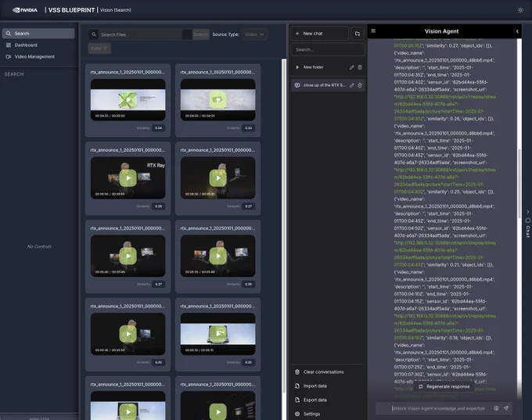Click the 'No Controls' text in the sidebar
This screenshot has height=420, width=532.
[x=39, y=246]
